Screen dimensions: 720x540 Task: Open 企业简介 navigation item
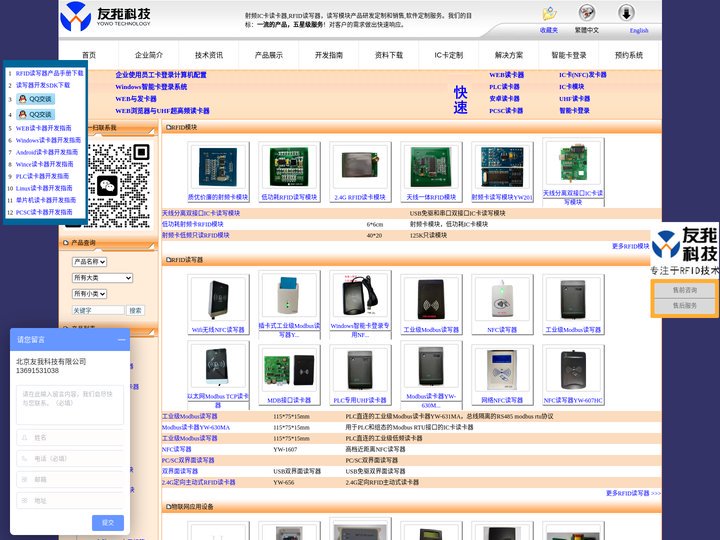(149, 55)
